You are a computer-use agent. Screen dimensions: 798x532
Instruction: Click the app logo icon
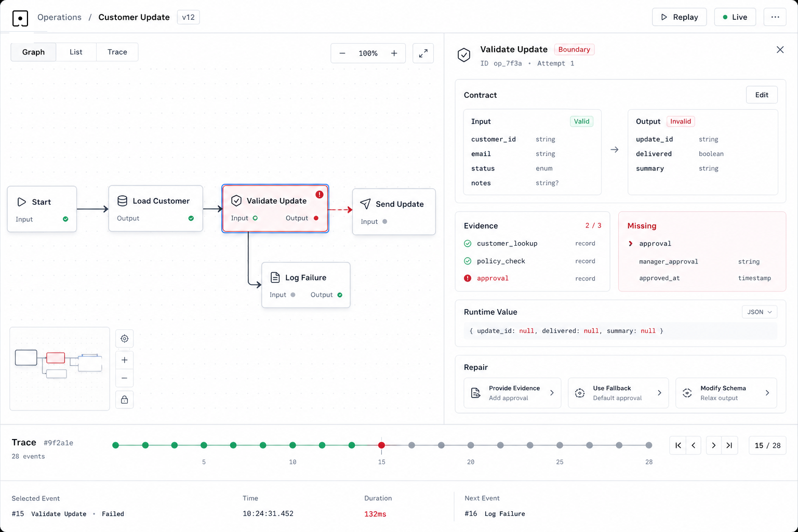(20, 18)
